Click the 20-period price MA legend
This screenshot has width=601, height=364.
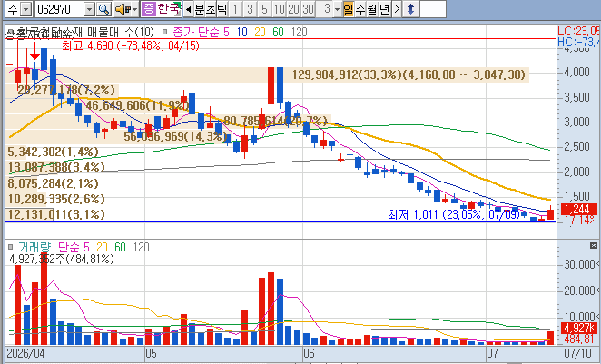point(260,32)
